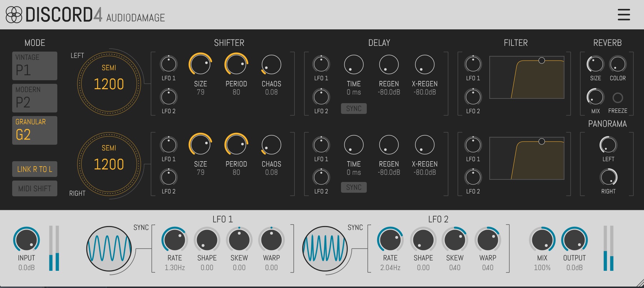Click right shifter LFO 1 knob
The image size is (644, 288).
click(x=169, y=145)
